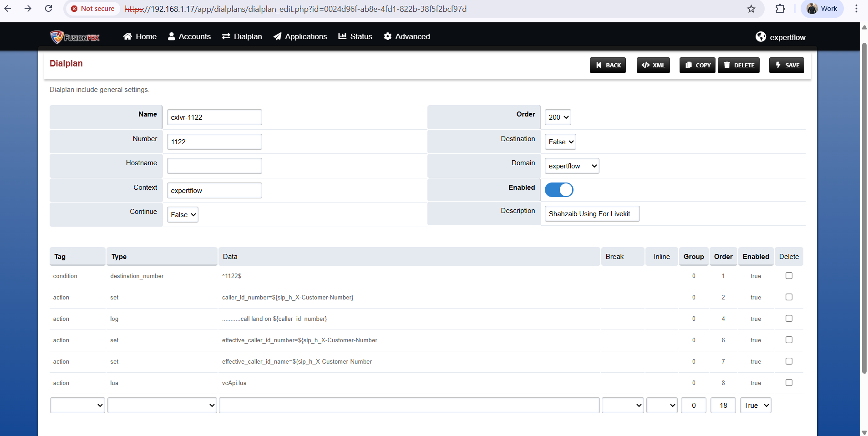Open the Continue dropdown set to False
The width and height of the screenshot is (868, 436).
pos(183,215)
